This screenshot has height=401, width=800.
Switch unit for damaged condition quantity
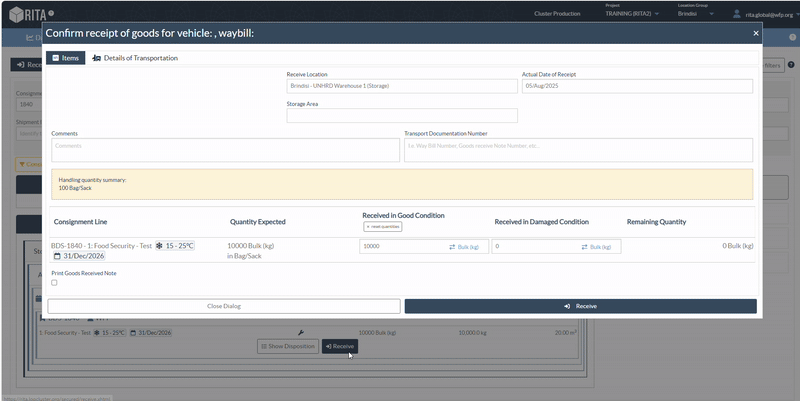pos(596,246)
